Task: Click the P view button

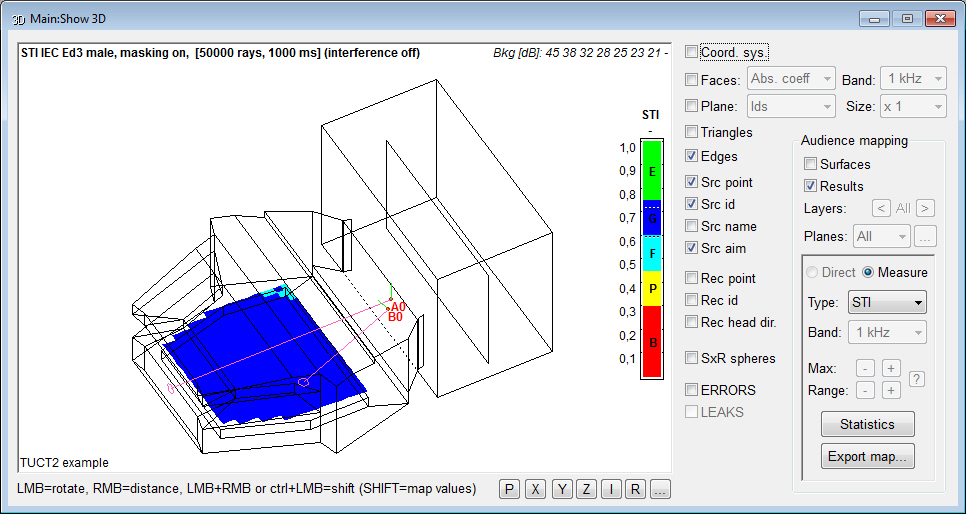Action: [x=509, y=489]
